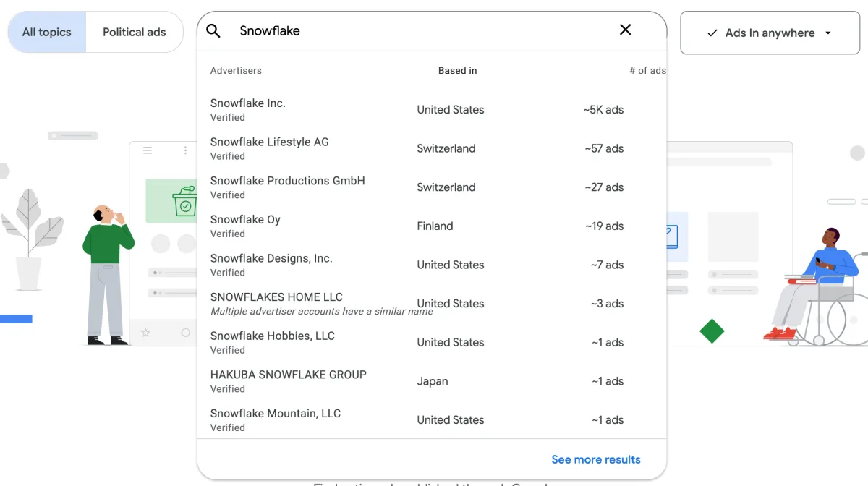Switch to Political ads tab

[x=135, y=32]
